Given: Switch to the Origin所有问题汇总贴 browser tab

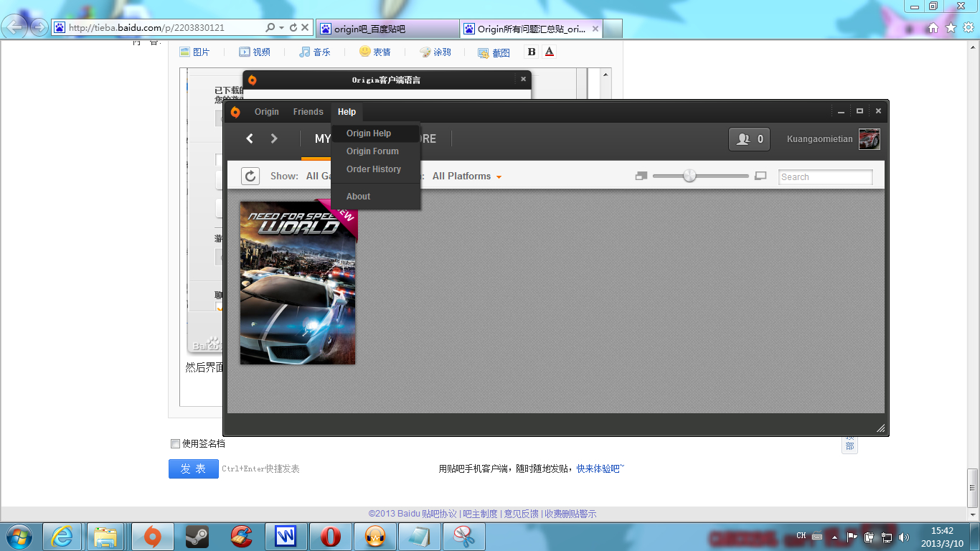Looking at the screenshot, I should (x=532, y=29).
